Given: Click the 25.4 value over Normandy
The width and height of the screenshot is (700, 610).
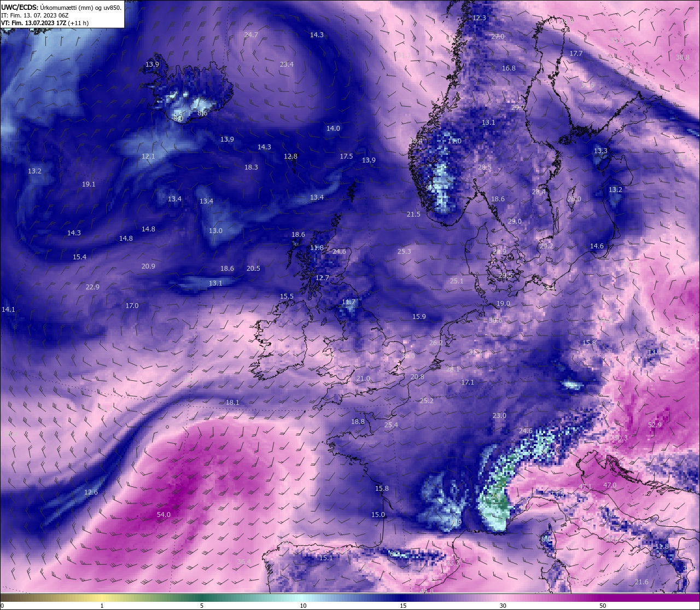Looking at the screenshot, I should point(391,425).
